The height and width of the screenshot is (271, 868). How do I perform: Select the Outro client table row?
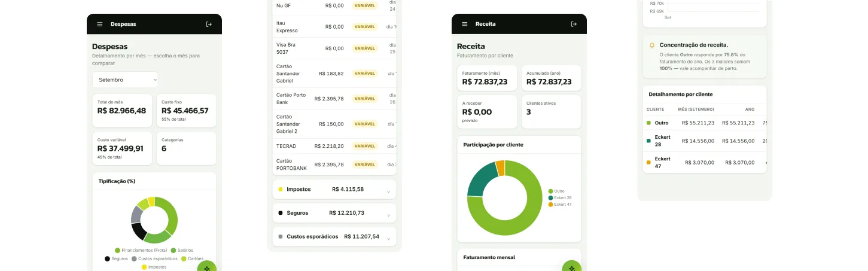coord(705,123)
